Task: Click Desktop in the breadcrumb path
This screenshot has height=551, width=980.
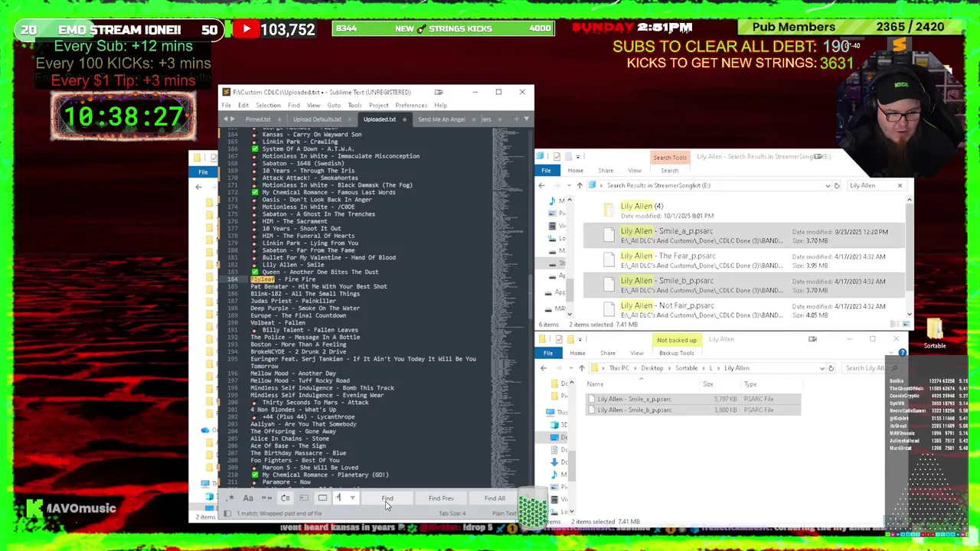Action: point(652,368)
